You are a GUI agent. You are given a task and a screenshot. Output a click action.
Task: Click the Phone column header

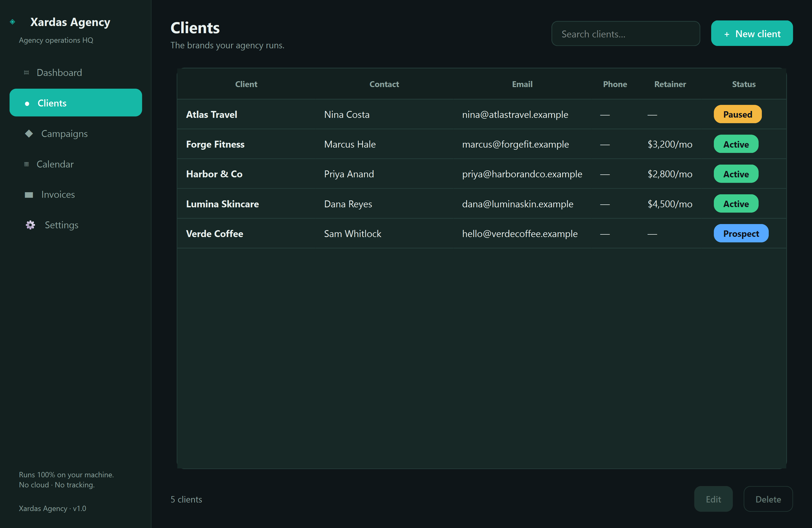(615, 84)
